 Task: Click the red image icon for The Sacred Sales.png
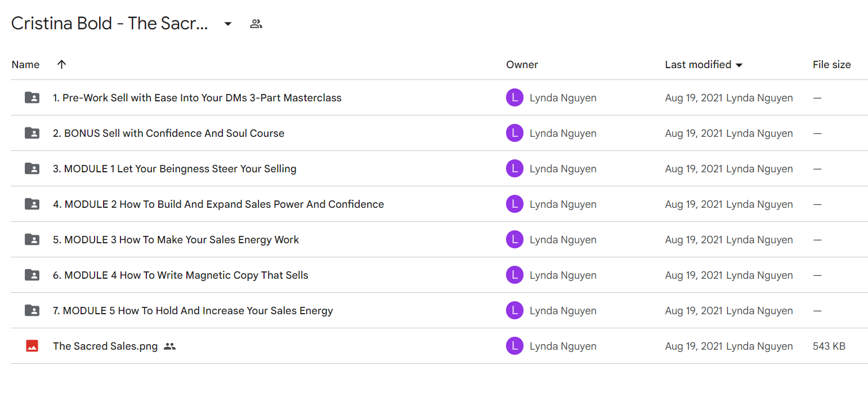point(32,346)
